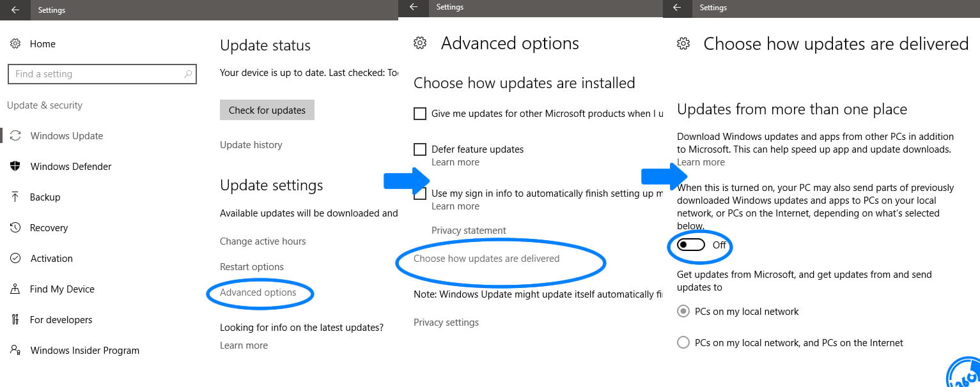Click the Windows Insider Program icon

(x=15, y=351)
